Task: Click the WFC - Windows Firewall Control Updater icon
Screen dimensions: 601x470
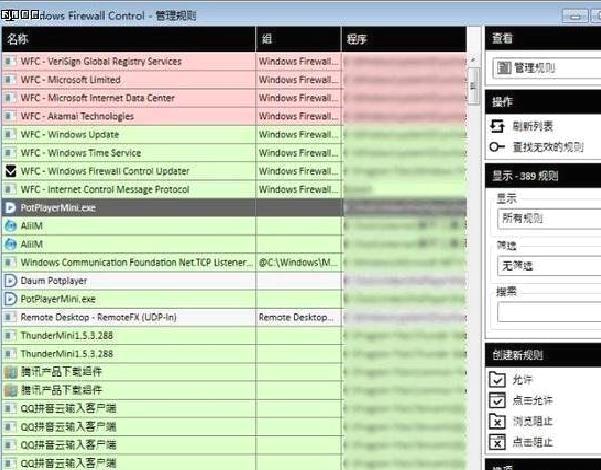Action: tap(11, 171)
